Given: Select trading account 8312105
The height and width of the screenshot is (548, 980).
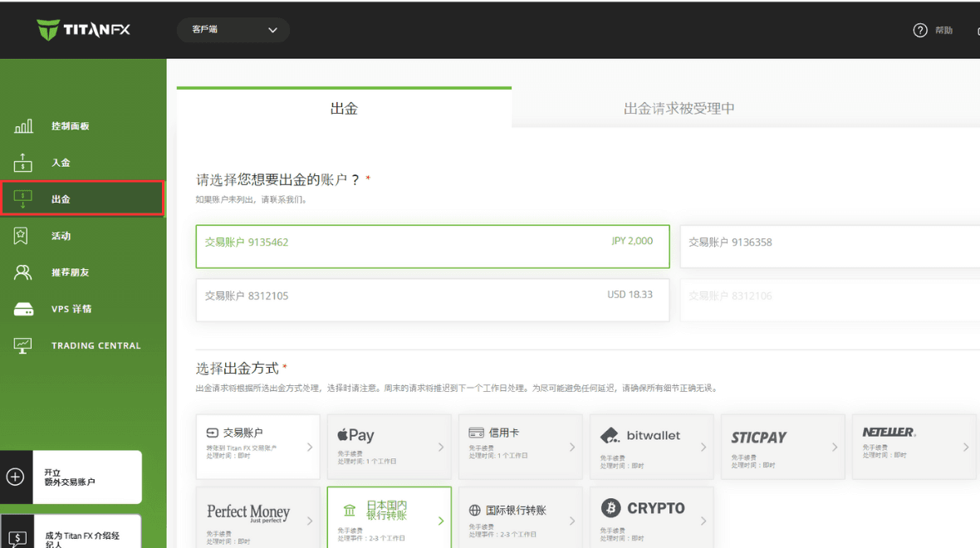Looking at the screenshot, I should click(432, 299).
